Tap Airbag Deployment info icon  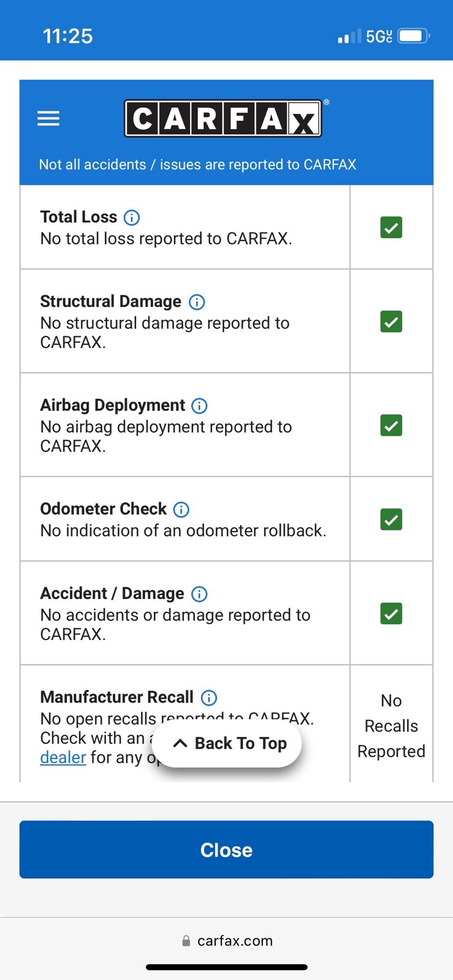pos(199,405)
